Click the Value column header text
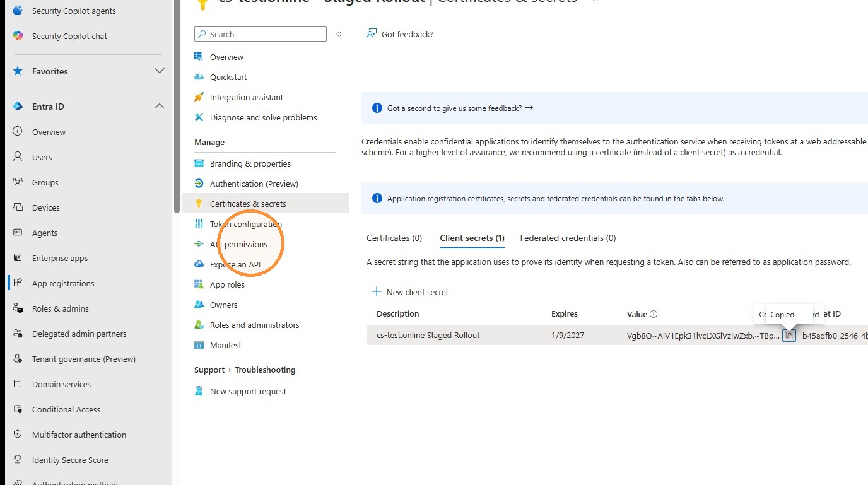Screen dimensions: 868x485 tap(637, 314)
